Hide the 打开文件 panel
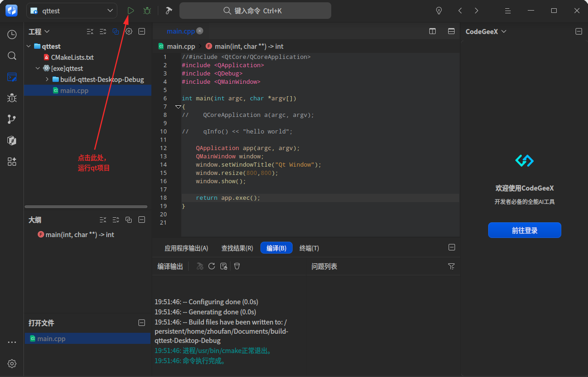This screenshot has height=377, width=588. pyautogui.click(x=142, y=323)
